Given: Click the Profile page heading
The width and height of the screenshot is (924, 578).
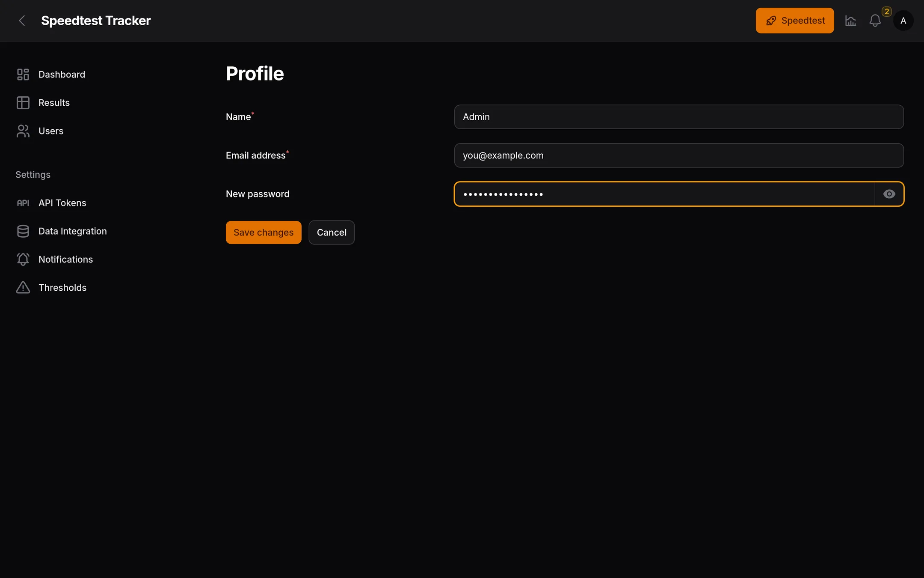Looking at the screenshot, I should click(x=255, y=74).
